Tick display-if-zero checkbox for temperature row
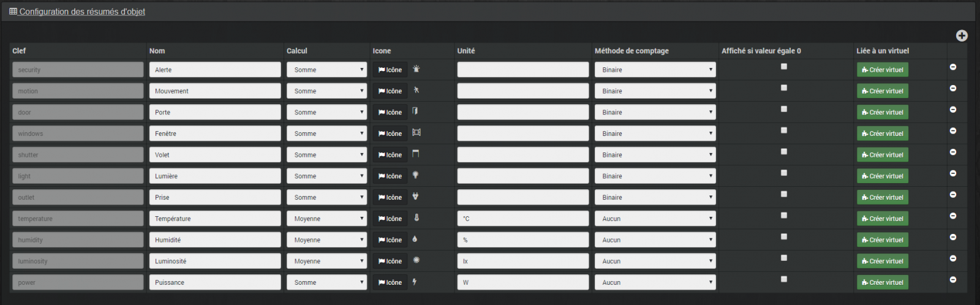Screen dimensions: 980x305 coord(784,215)
